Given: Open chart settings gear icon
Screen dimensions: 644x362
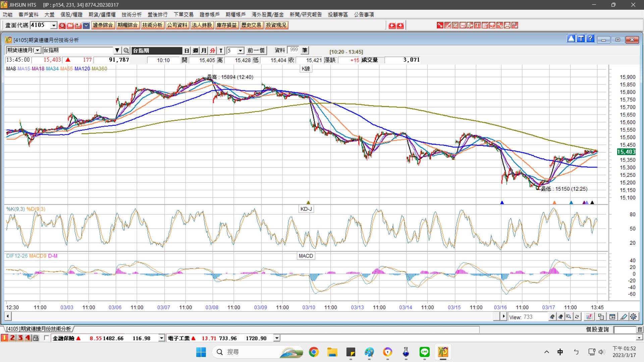Looking at the screenshot, I should pos(633,317).
